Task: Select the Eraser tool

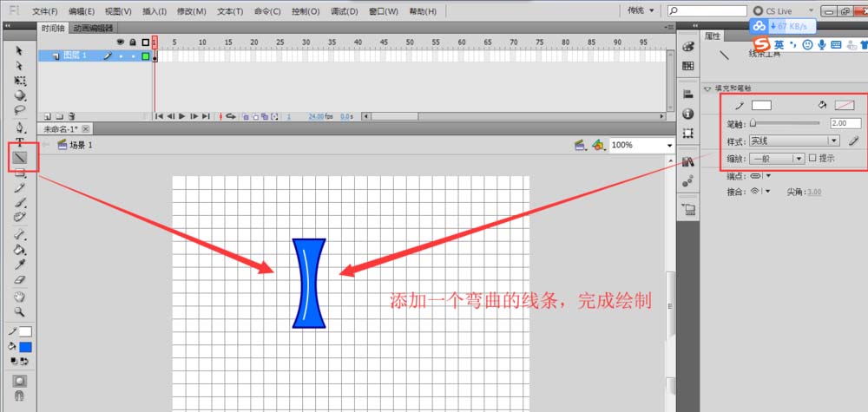Action: (x=19, y=279)
